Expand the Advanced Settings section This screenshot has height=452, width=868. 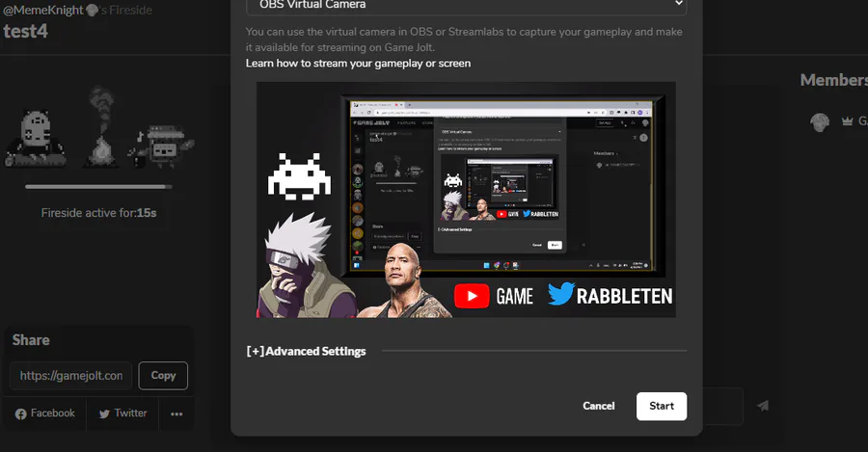point(306,352)
